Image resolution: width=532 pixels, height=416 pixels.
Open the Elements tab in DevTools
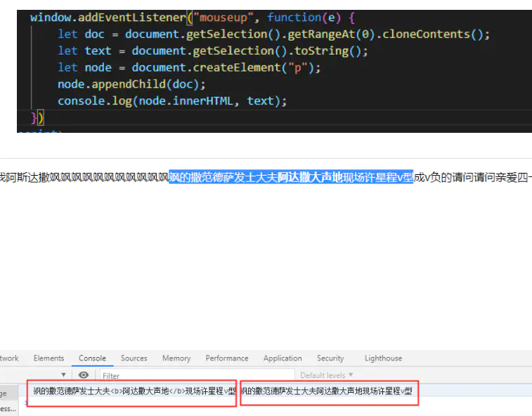click(48, 358)
